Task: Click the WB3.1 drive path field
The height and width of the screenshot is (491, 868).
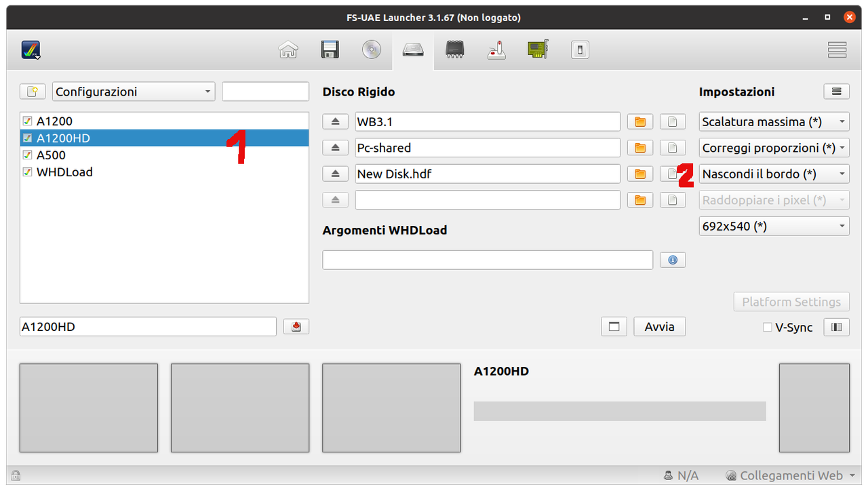Action: (x=488, y=122)
